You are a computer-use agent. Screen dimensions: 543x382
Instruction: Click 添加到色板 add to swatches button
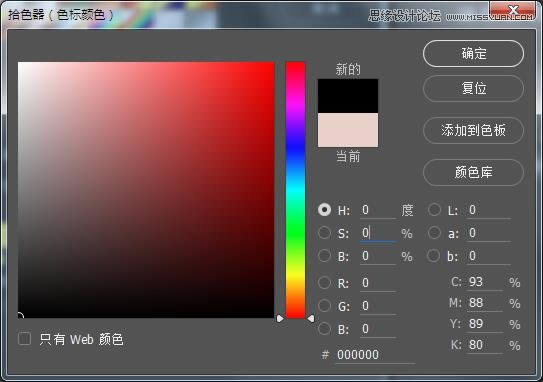[x=473, y=130]
